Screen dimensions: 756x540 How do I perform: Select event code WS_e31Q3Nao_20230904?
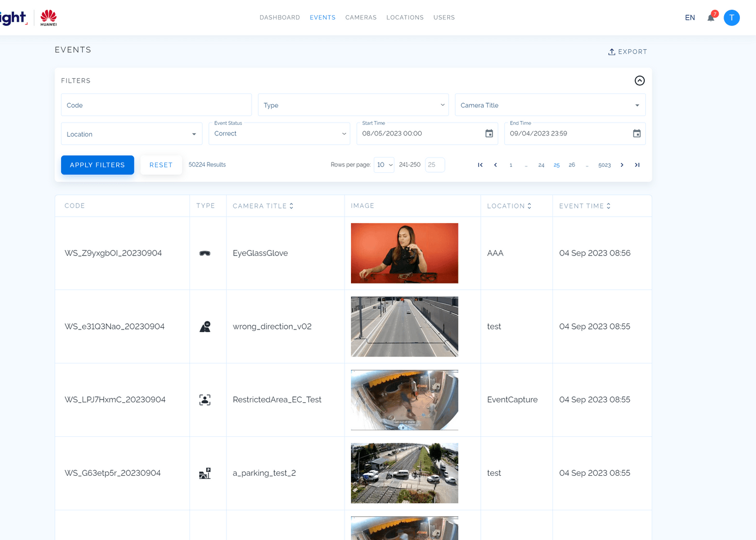tap(114, 327)
